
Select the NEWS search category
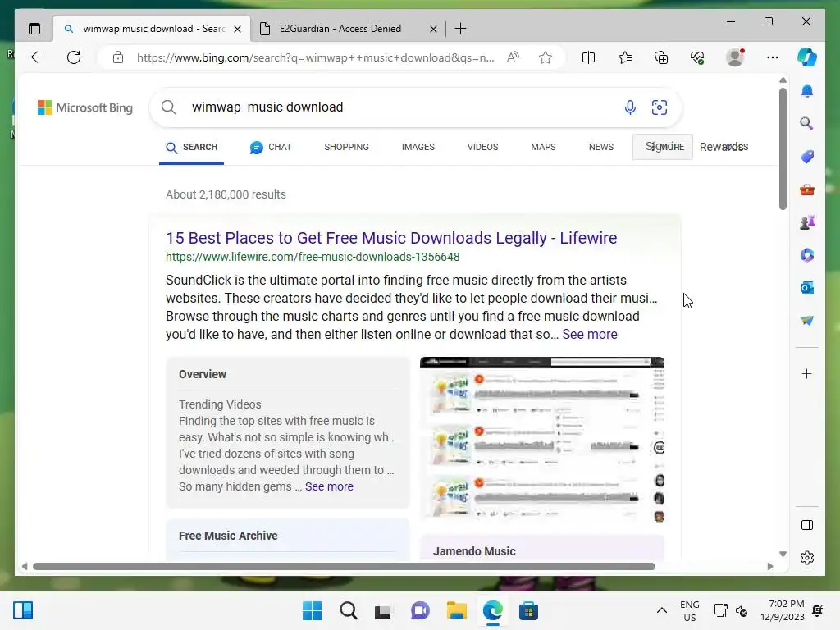coord(600,147)
